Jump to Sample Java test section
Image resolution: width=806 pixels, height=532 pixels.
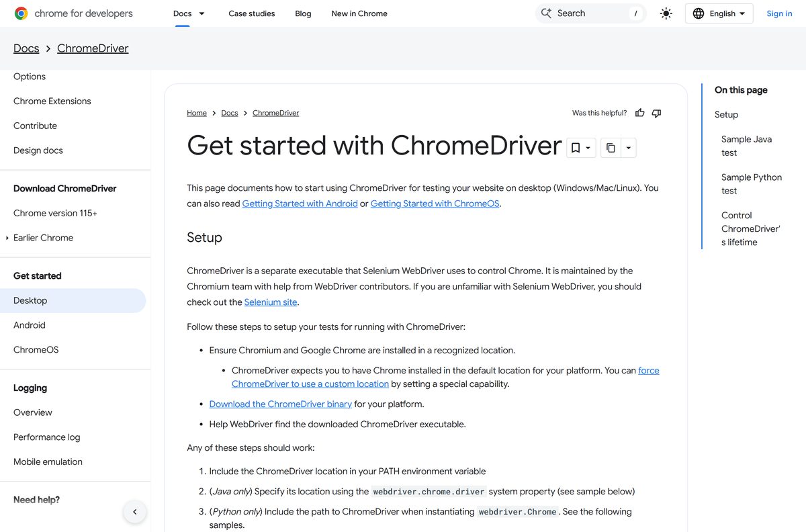tap(746, 146)
